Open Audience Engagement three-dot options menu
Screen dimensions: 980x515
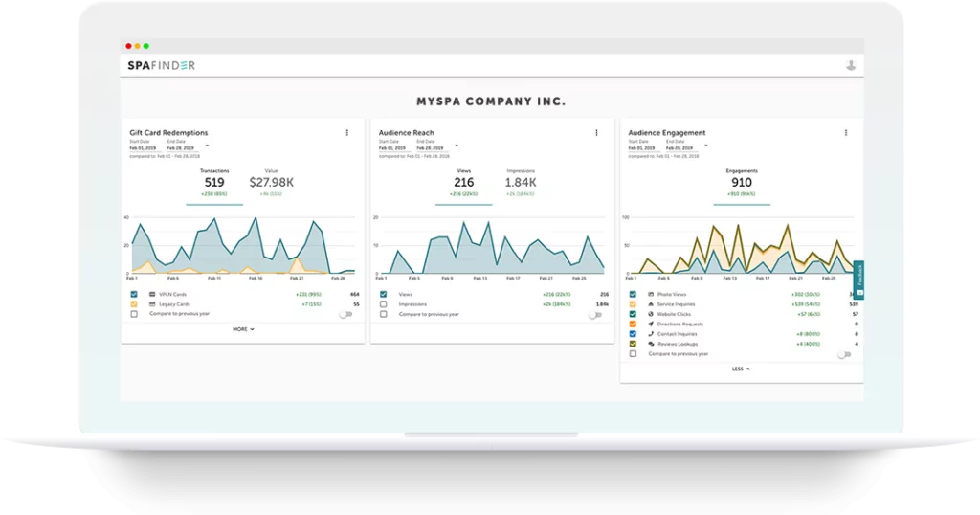[846, 133]
